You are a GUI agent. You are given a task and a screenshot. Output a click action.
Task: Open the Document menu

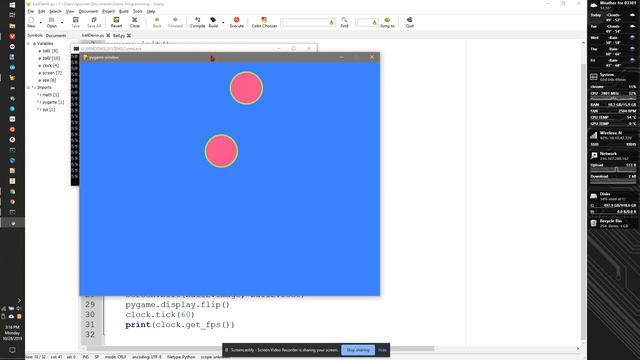[88, 11]
